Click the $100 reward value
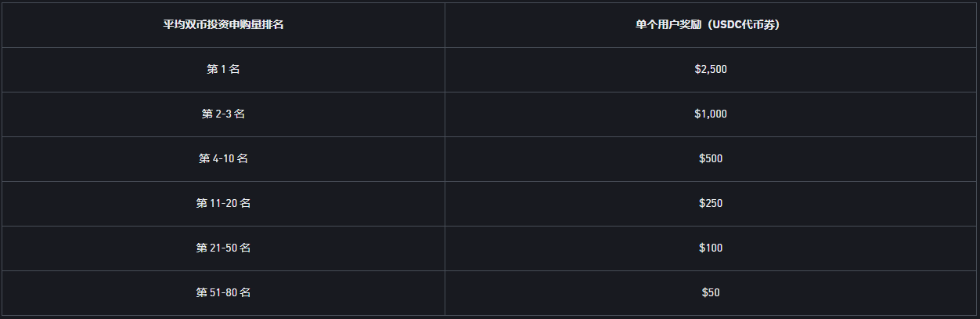This screenshot has width=980, height=319. (x=711, y=248)
